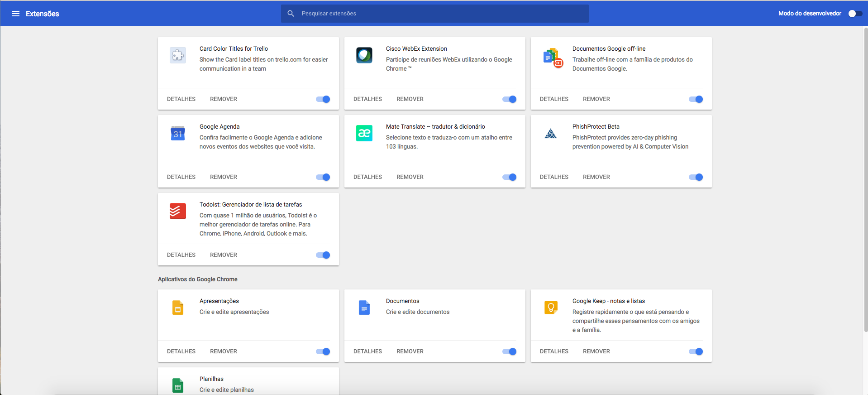Disable the Google Keep app toggle

pos(696,352)
